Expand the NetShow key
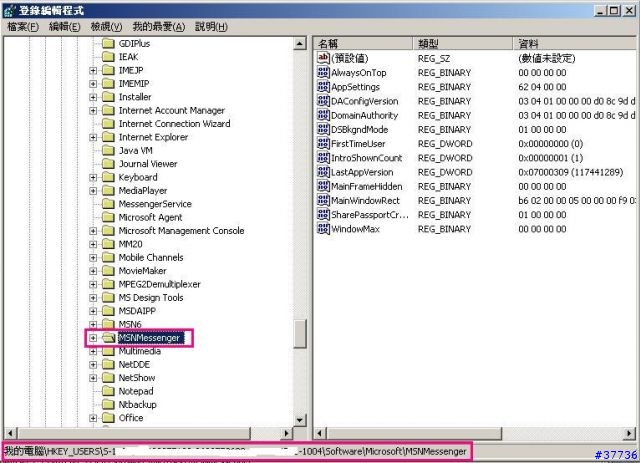 point(93,378)
